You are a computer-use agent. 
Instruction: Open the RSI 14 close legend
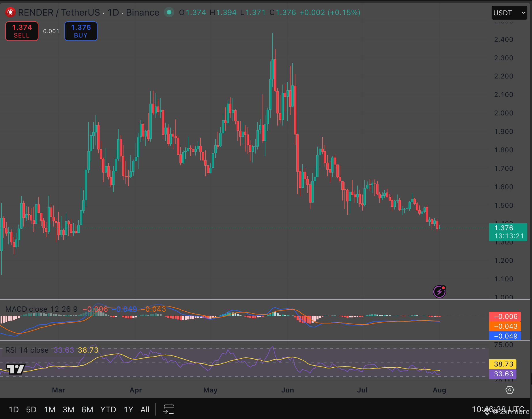[27, 350]
